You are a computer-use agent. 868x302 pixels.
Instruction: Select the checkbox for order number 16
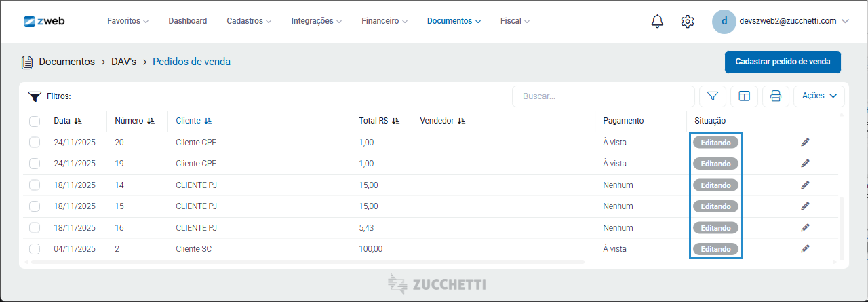(x=35, y=227)
